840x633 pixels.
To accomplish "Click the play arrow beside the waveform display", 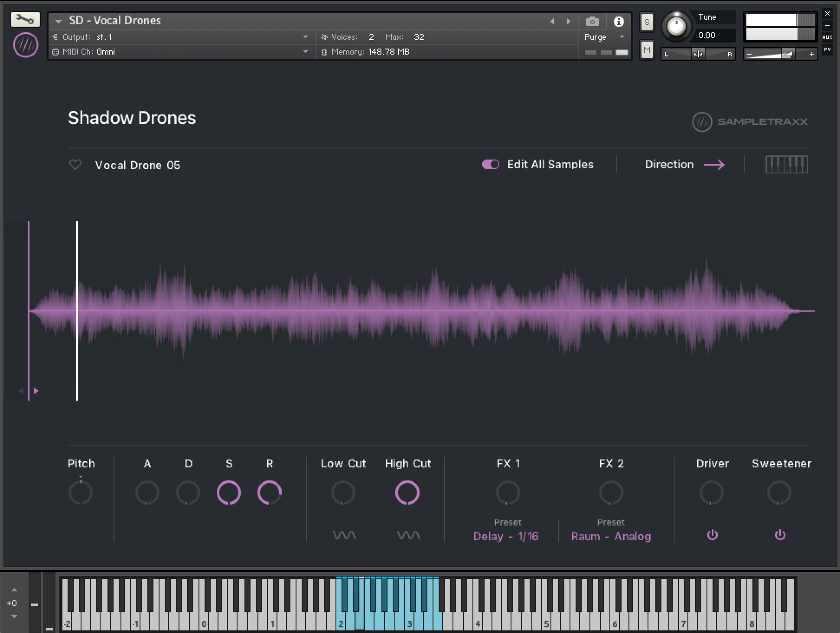I will (36, 390).
